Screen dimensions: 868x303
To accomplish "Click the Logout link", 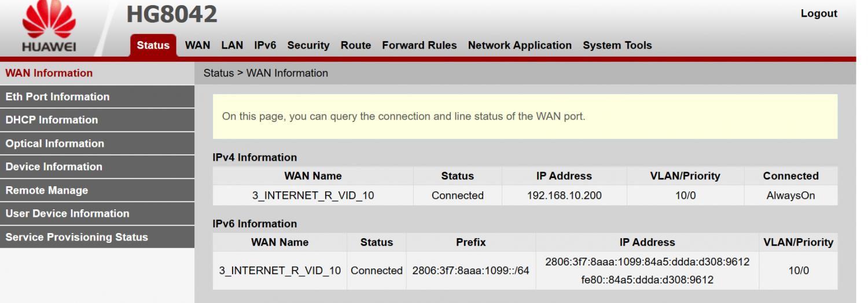I will point(818,14).
